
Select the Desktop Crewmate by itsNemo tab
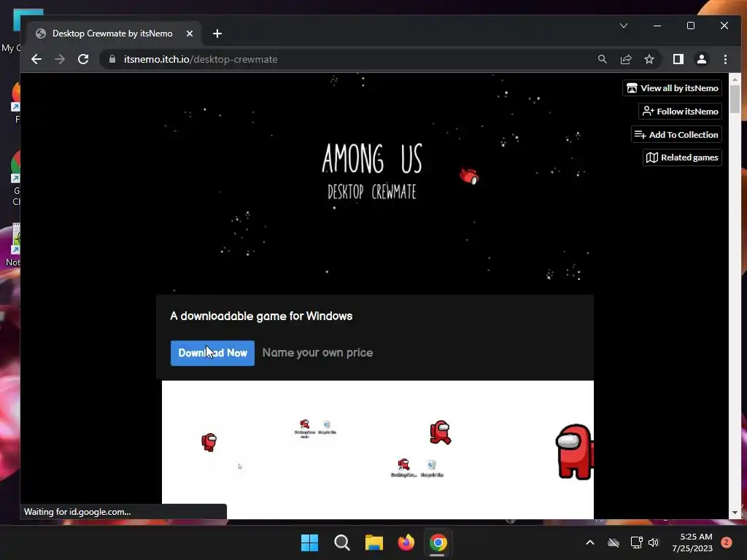[112, 34]
